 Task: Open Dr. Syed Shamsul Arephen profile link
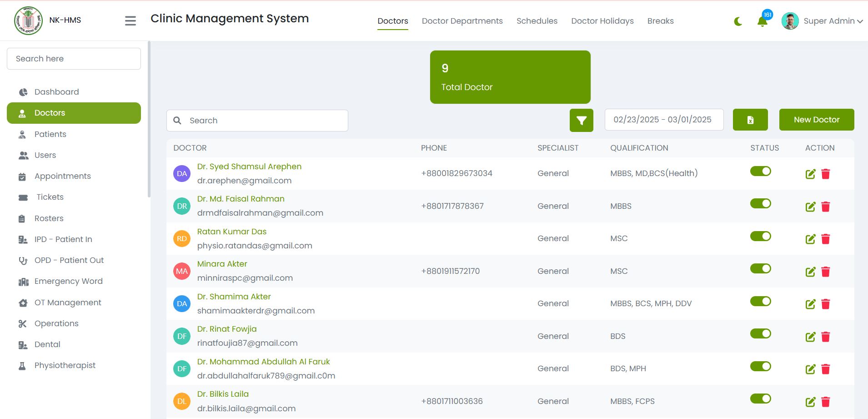[249, 167]
